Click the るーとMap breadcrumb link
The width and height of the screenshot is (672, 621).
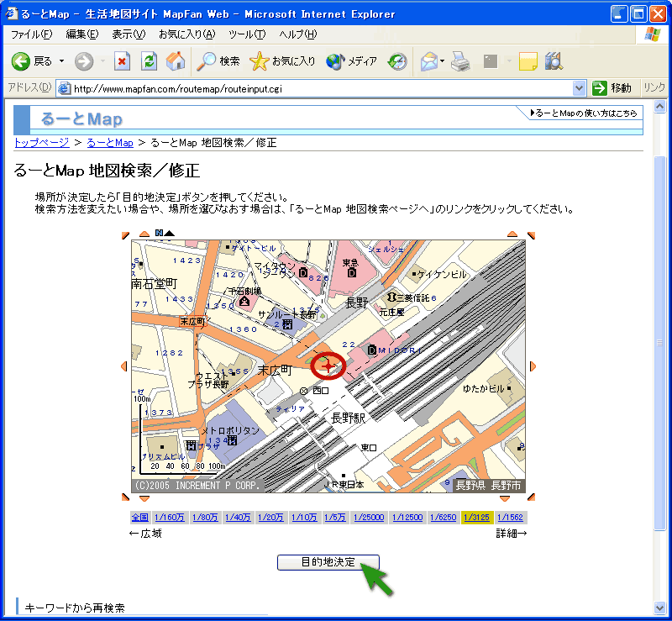tap(110, 143)
